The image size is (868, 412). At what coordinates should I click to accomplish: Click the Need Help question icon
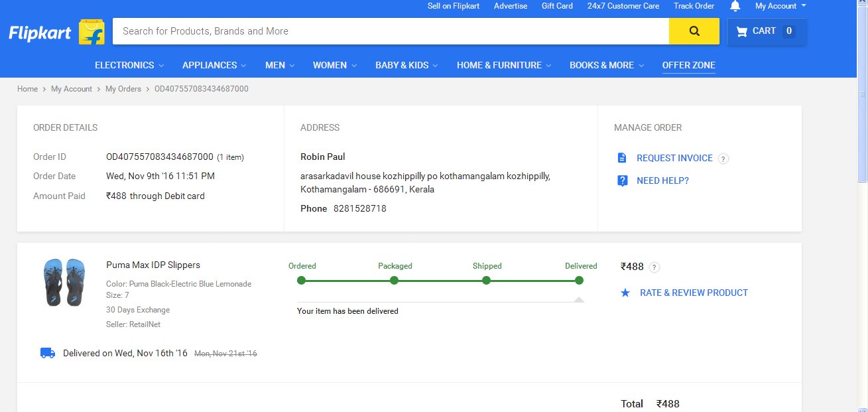click(x=622, y=180)
